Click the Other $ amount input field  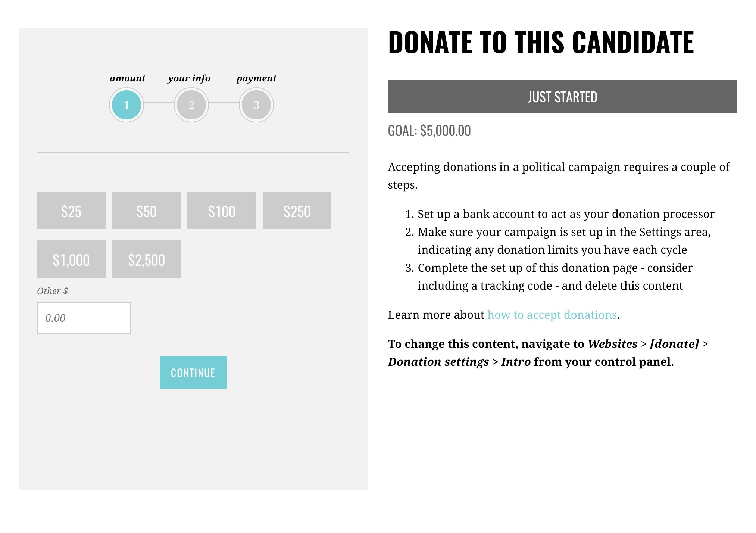(x=84, y=318)
